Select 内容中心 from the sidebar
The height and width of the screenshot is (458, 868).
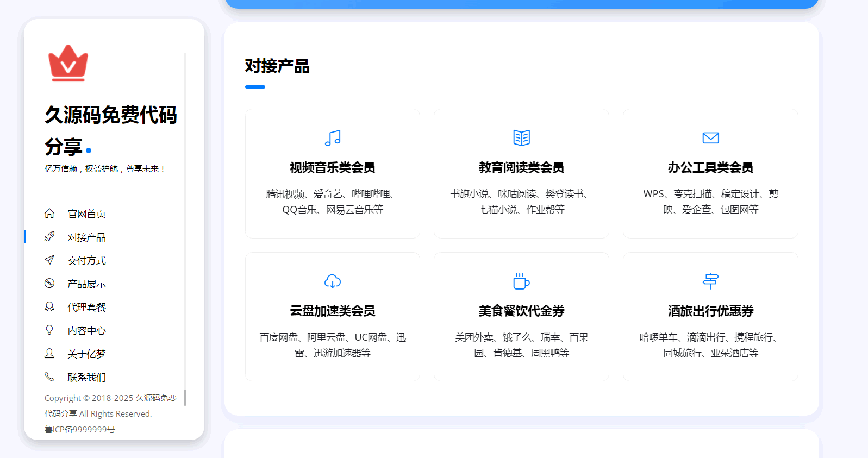tap(86, 331)
